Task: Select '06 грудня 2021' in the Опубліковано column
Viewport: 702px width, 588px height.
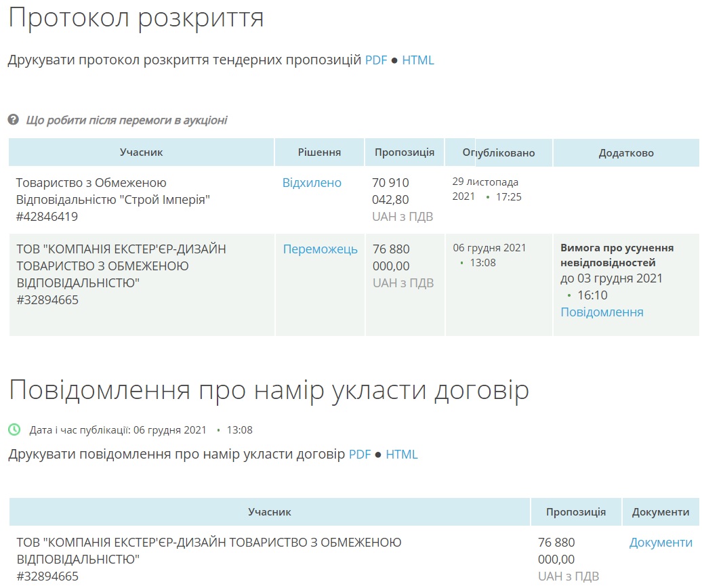Action: pyautogui.click(x=489, y=248)
